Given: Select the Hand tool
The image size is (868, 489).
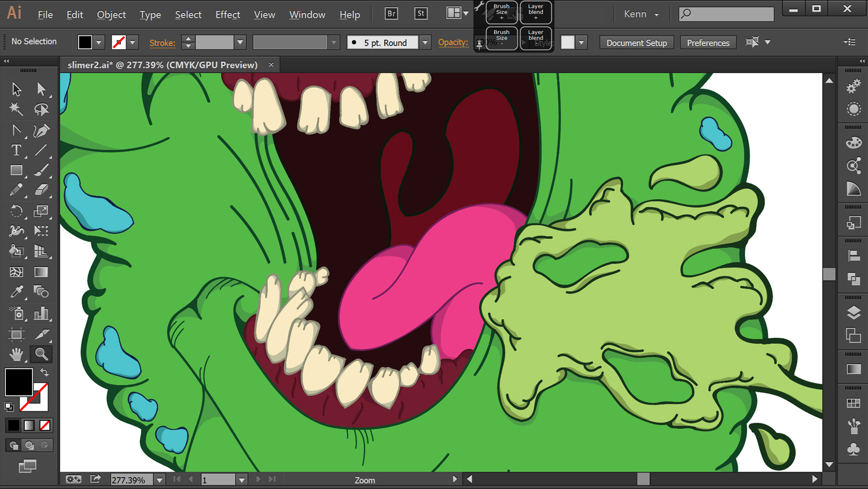Looking at the screenshot, I should 16,354.
